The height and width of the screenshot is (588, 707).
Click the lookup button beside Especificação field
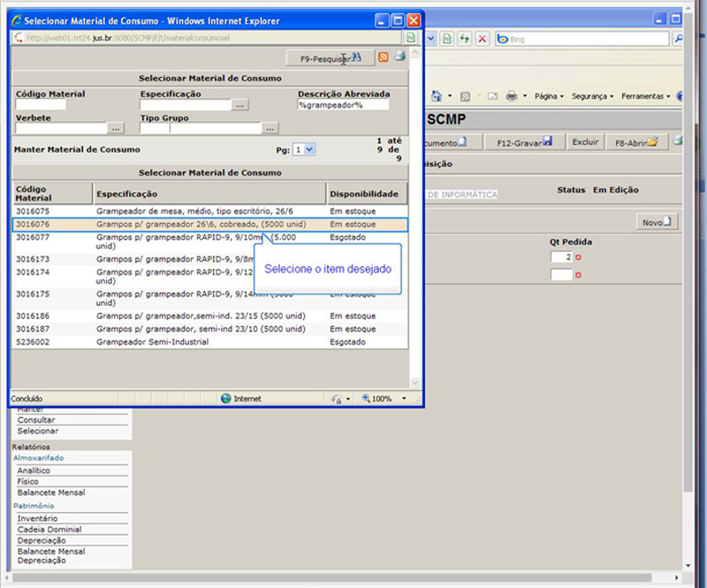click(239, 105)
